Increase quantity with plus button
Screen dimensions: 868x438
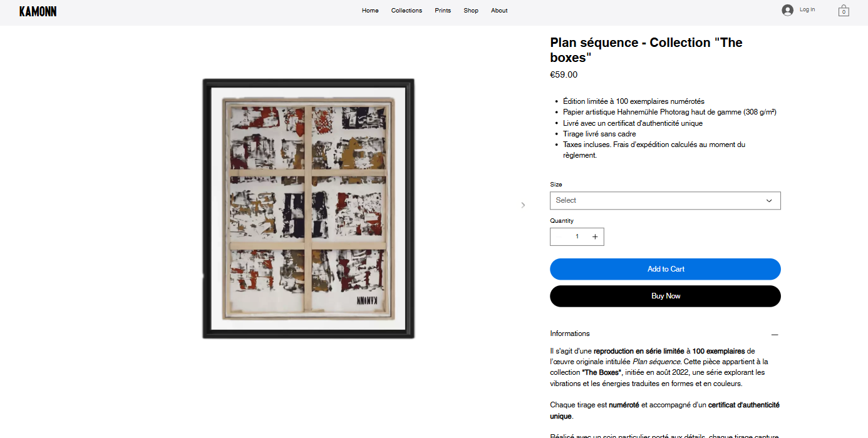pos(594,237)
